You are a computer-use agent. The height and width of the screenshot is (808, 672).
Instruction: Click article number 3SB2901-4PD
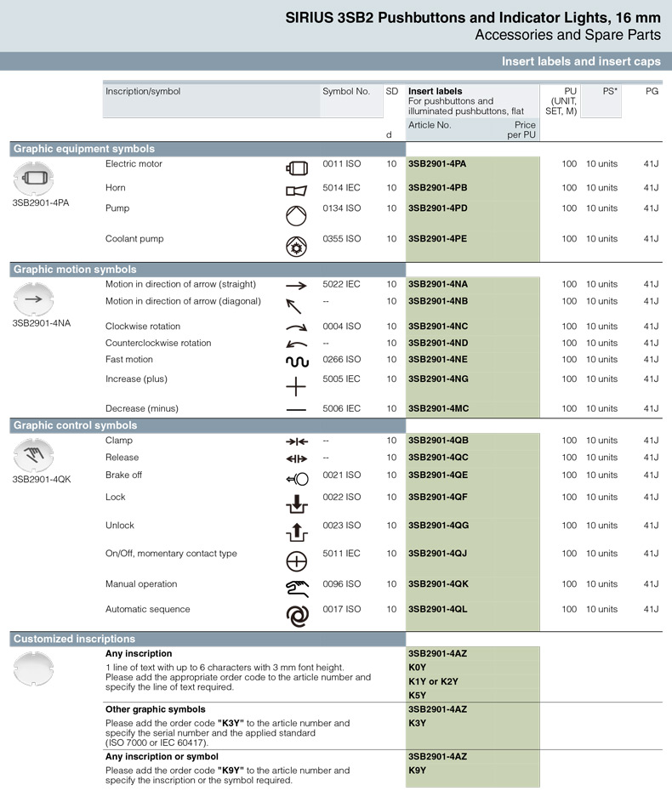[437, 208]
